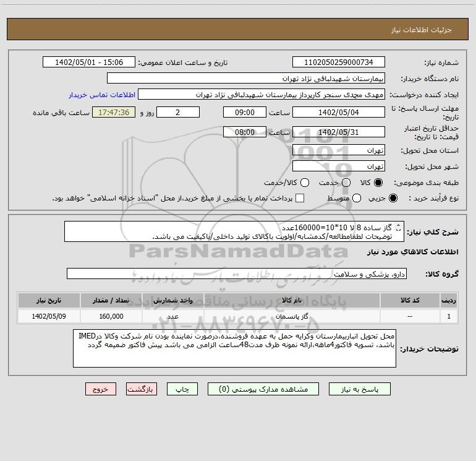Click the خروج exit button
The width and height of the screenshot is (476, 461).
pyautogui.click(x=101, y=389)
